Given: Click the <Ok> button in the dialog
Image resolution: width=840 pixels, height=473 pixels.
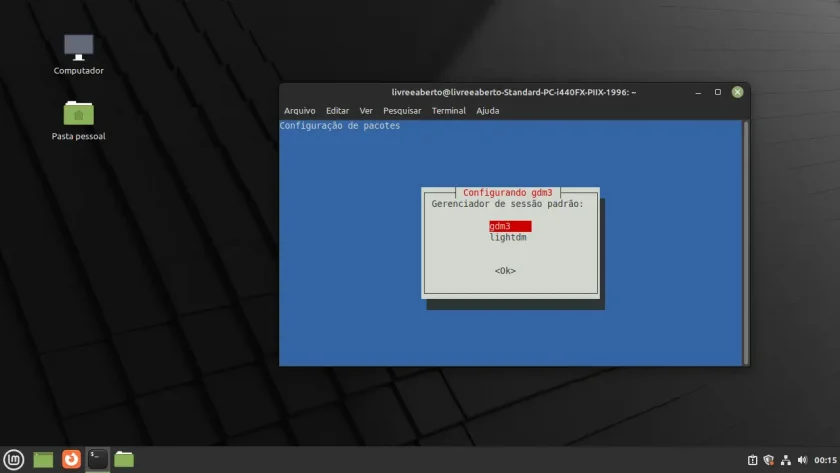Looking at the screenshot, I should click(505, 271).
